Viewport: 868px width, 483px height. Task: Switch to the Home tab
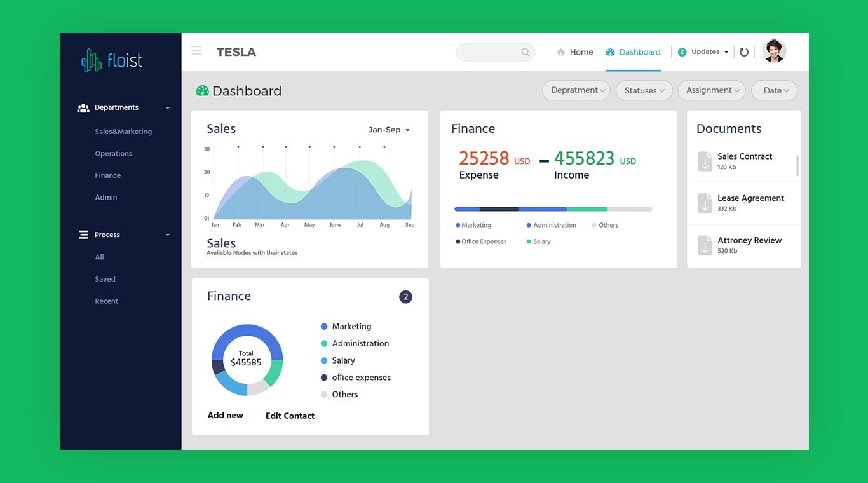(574, 52)
